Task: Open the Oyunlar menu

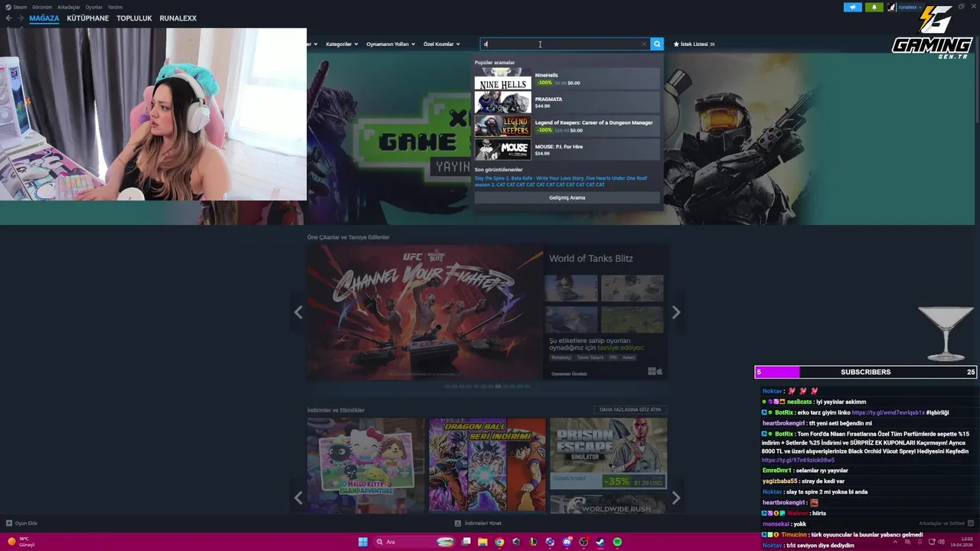Action: click(x=94, y=7)
